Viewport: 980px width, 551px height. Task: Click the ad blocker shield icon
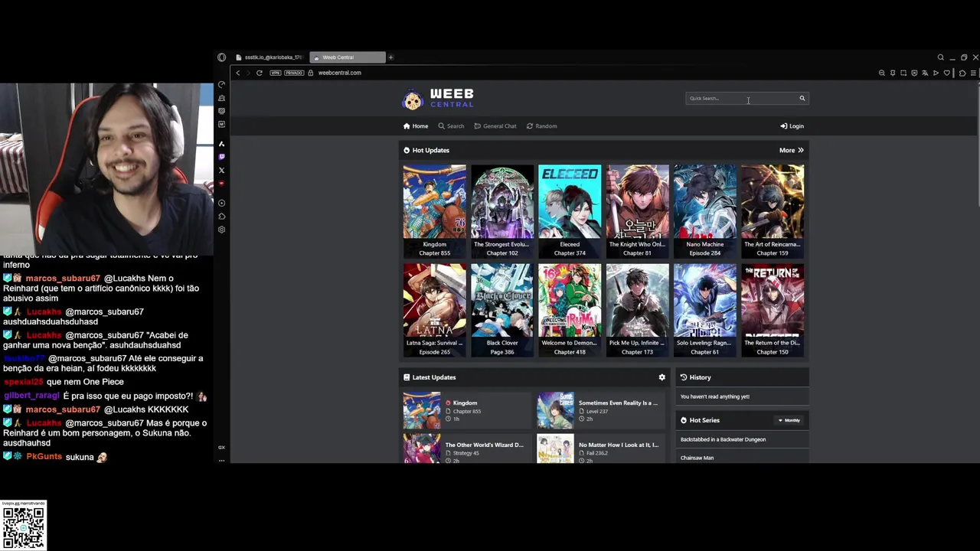point(914,73)
